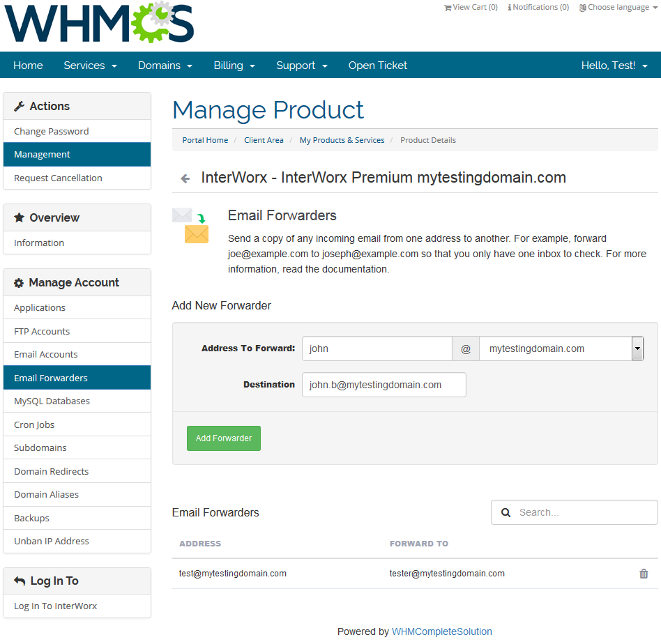Click the back arrow beside InterWorx heading
This screenshot has height=644, width=661.
coord(185,178)
